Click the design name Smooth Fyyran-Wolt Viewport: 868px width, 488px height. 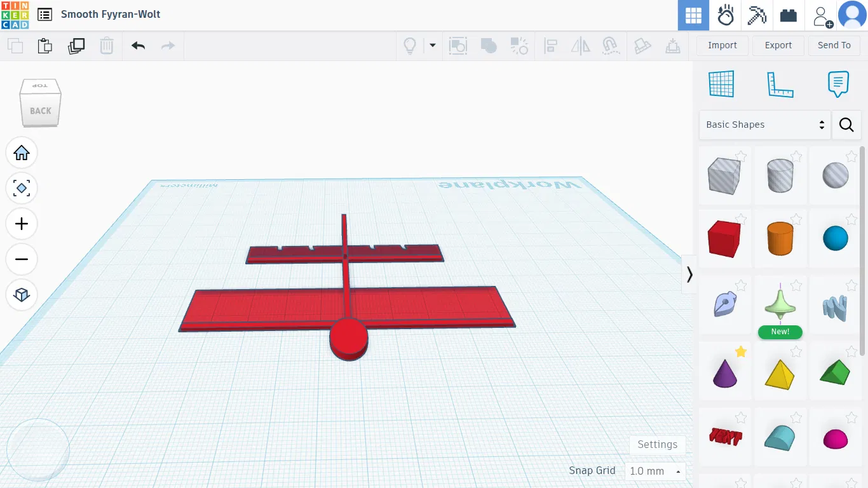coord(111,14)
